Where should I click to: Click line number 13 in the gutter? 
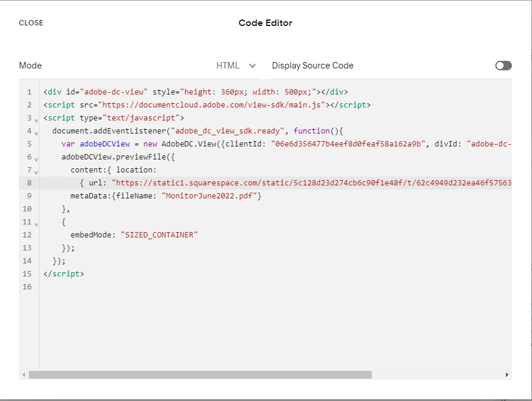click(x=27, y=248)
